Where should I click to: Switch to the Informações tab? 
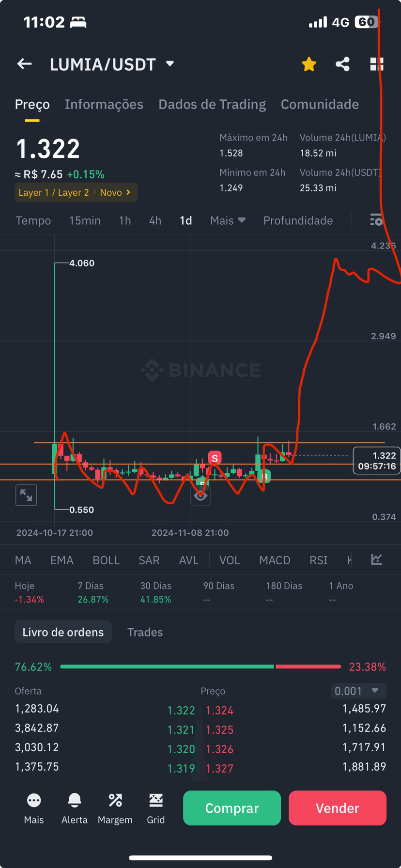pyautogui.click(x=104, y=104)
